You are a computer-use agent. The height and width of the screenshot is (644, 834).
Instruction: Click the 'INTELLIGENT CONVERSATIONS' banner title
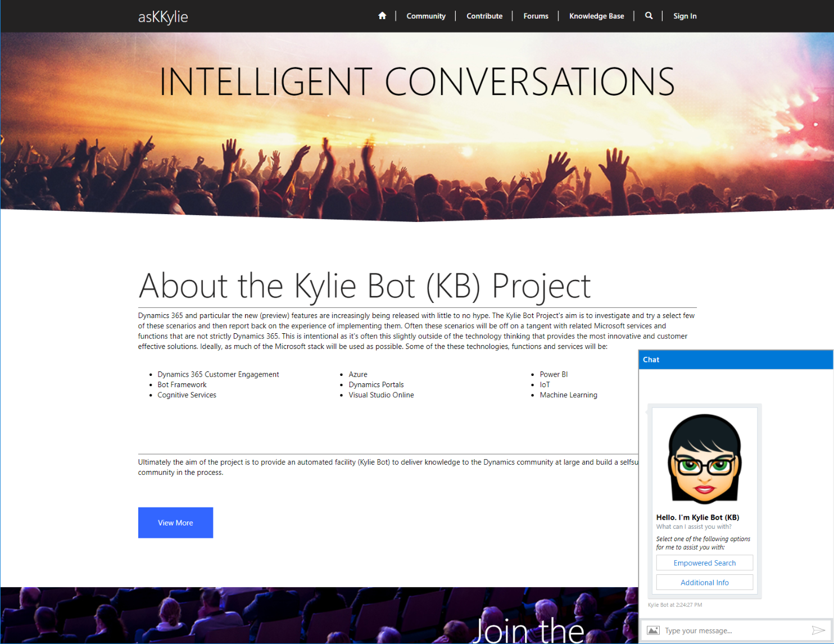pyautogui.click(x=417, y=82)
